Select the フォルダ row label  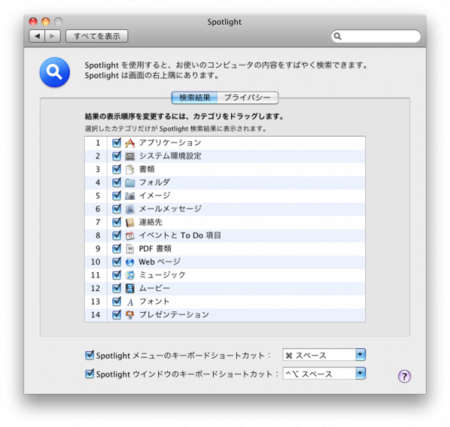[154, 183]
